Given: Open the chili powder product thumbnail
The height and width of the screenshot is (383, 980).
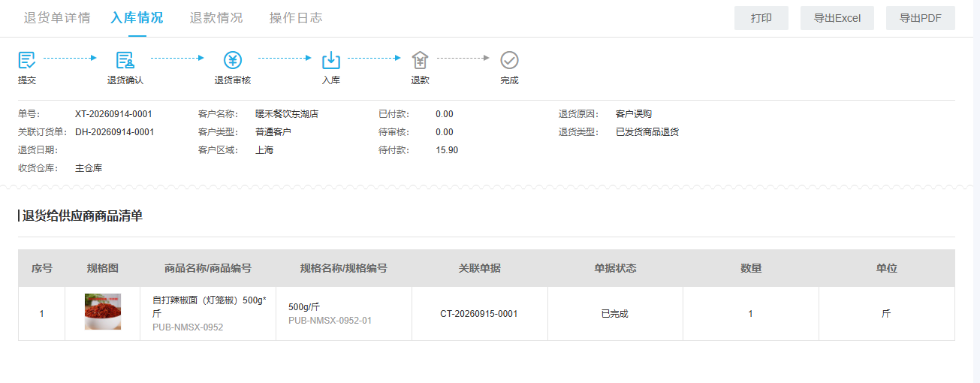Looking at the screenshot, I should click(x=103, y=312).
